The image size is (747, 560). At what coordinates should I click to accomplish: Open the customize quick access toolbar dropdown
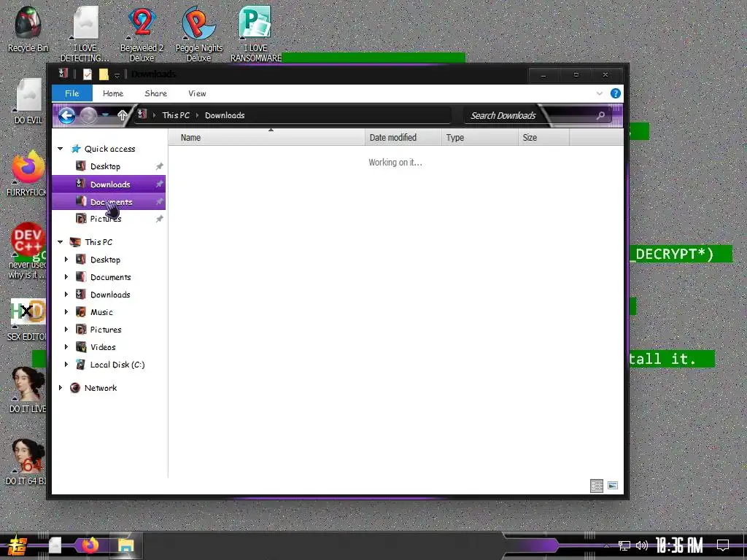click(117, 75)
